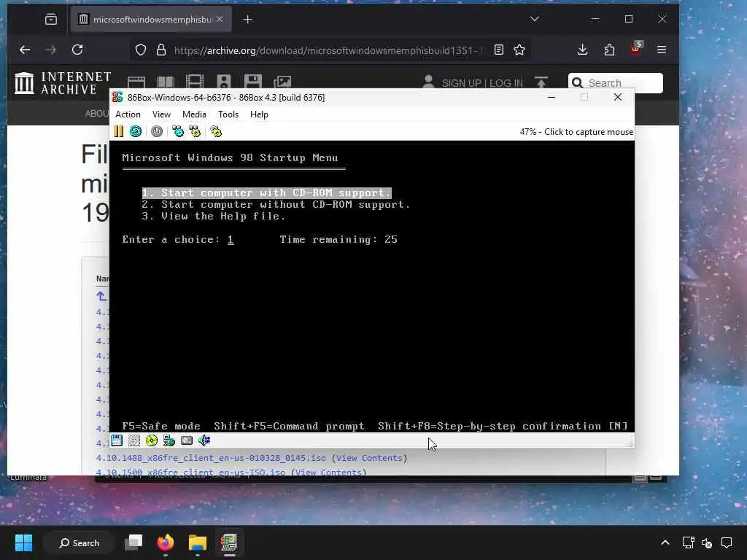Focus the Firefox address bar with archive.org URL
The image size is (747, 560).
[x=329, y=50]
